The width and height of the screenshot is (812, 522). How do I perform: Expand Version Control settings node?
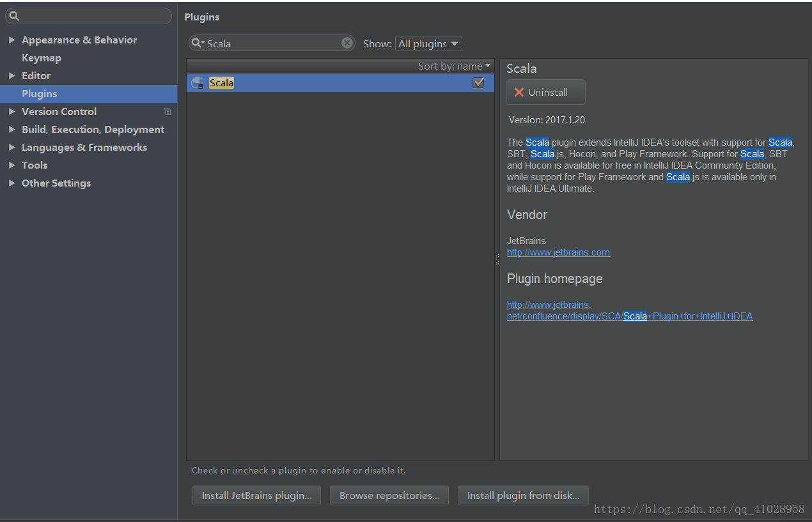click(12, 111)
